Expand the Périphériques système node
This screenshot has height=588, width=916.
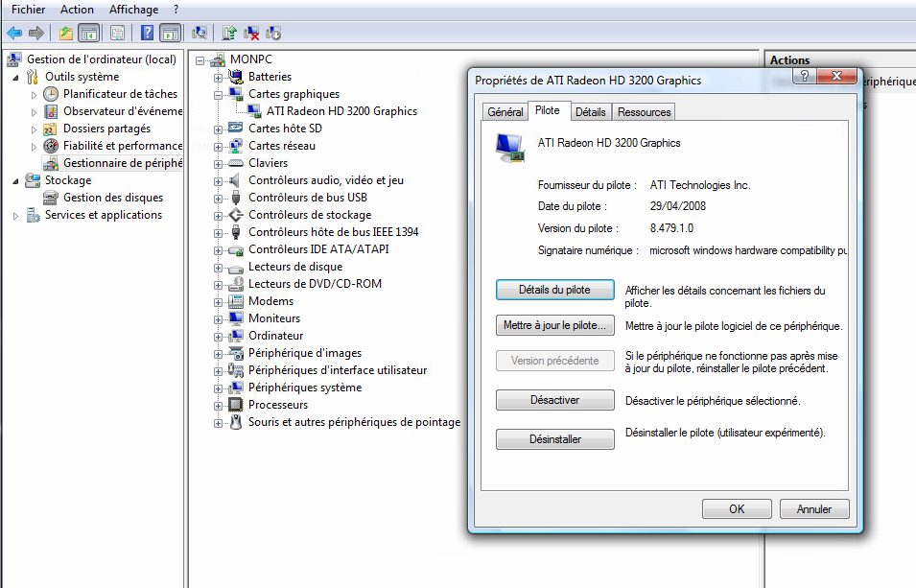[218, 388]
